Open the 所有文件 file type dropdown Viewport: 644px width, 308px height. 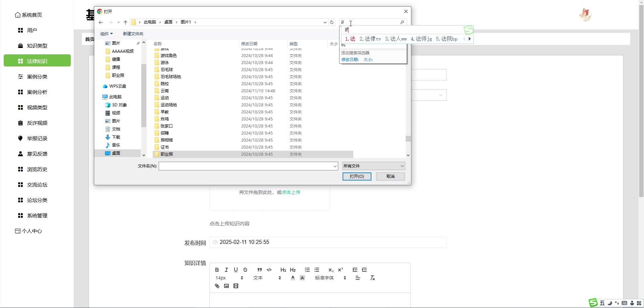(373, 166)
